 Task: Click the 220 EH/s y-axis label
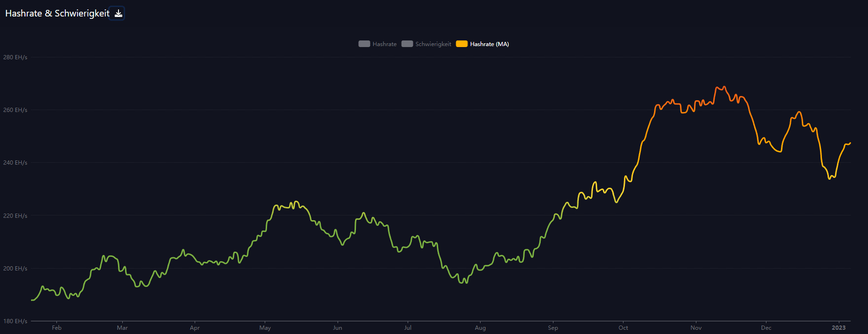pos(15,216)
